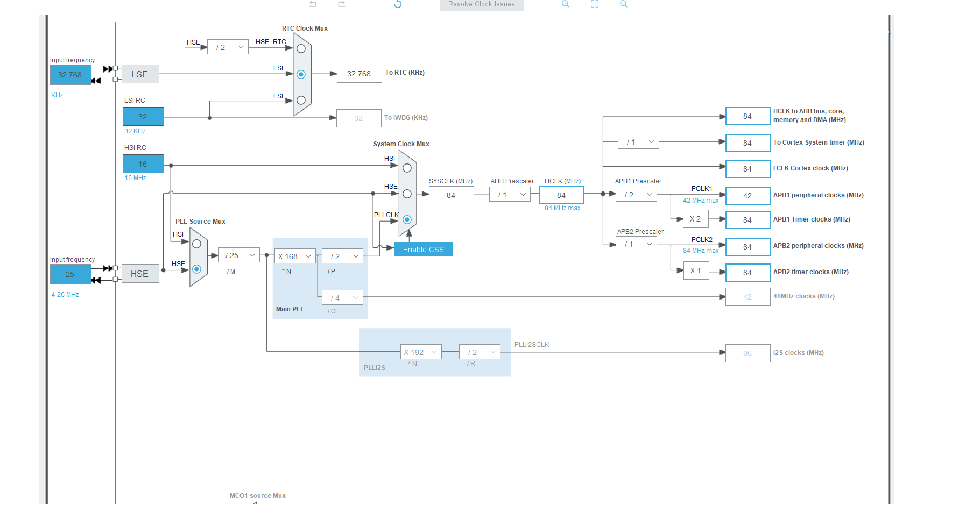Click the fit-to-screen icon

point(594,4)
